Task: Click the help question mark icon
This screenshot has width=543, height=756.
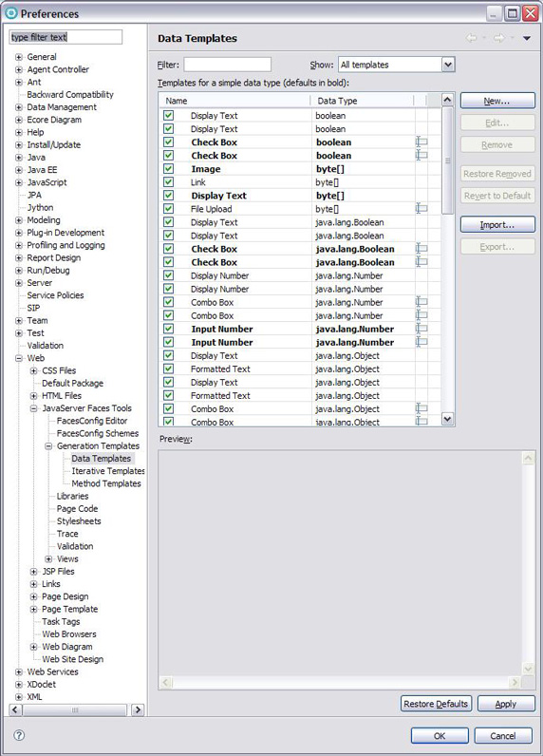Action: (x=19, y=735)
